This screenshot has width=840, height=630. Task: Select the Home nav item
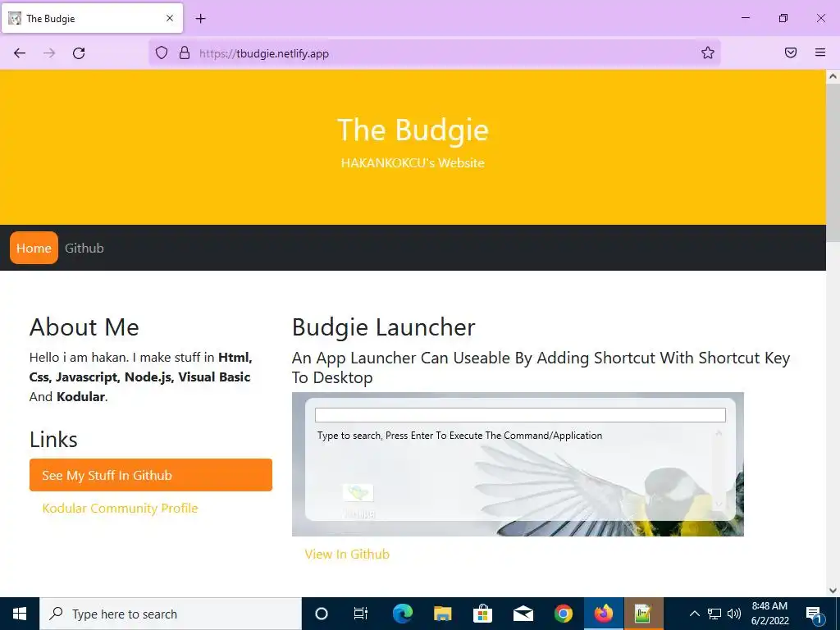coord(34,248)
